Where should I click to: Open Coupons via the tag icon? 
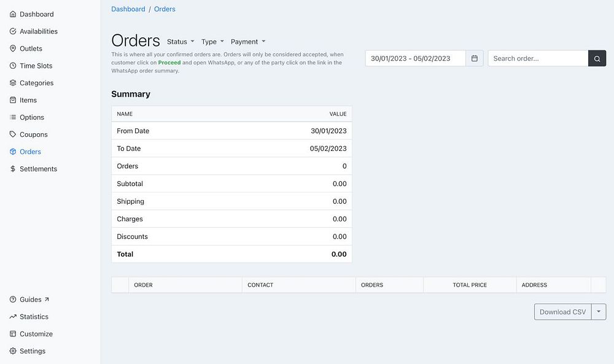[x=13, y=134]
